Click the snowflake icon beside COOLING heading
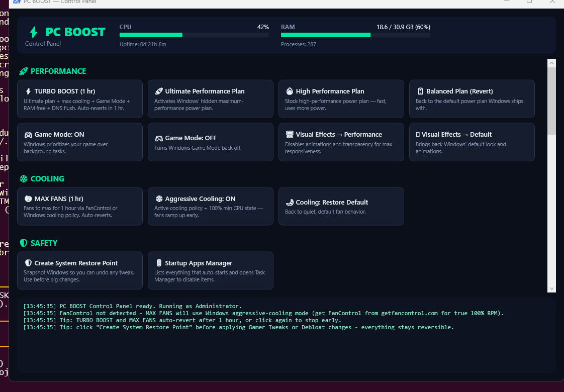Viewport: 564px width, 392px height. click(24, 179)
